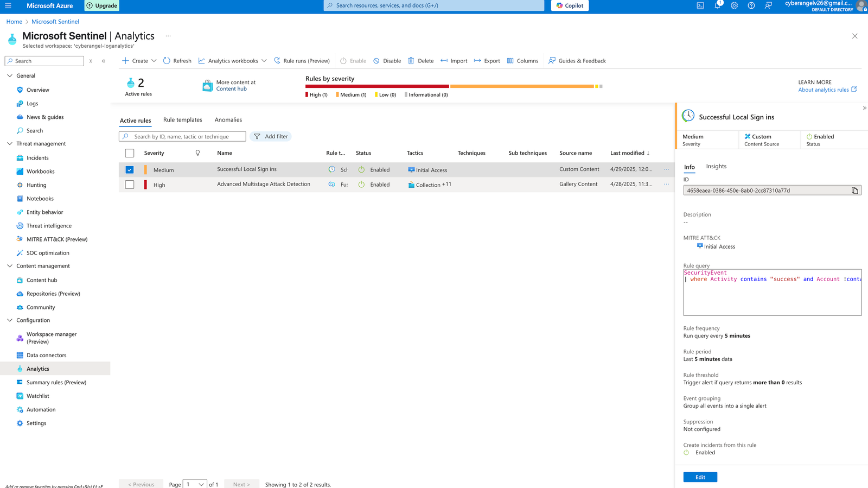Open Hunting in sidebar
This screenshot has height=488, width=868.
36,185
